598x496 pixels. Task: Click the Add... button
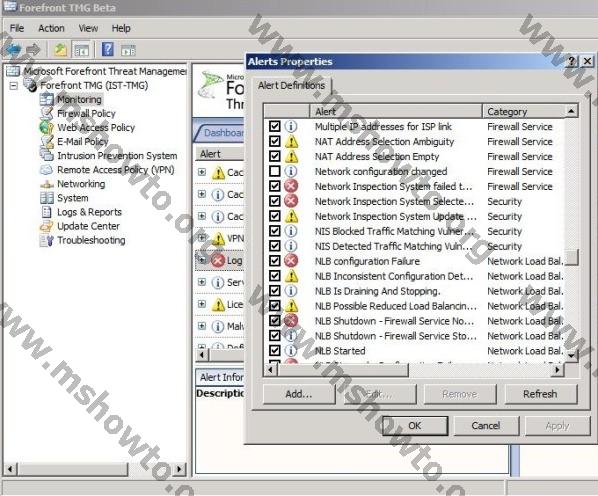click(299, 394)
